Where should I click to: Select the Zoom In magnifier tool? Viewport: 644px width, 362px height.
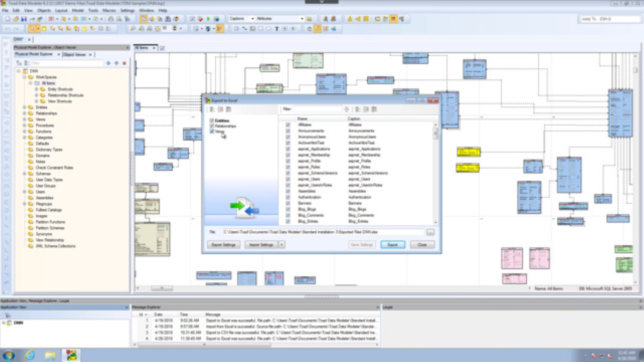click(132, 29)
